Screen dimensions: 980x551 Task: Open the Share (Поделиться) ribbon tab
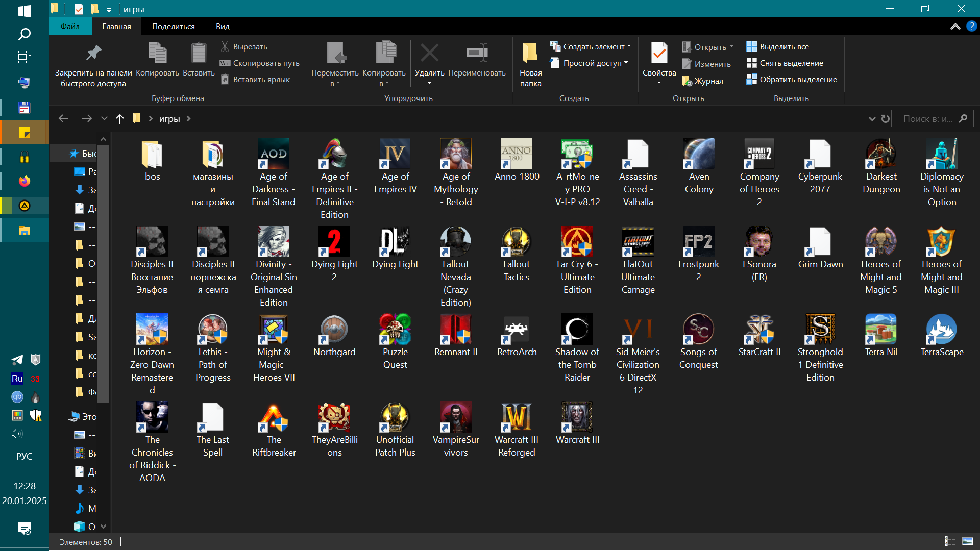(x=173, y=27)
